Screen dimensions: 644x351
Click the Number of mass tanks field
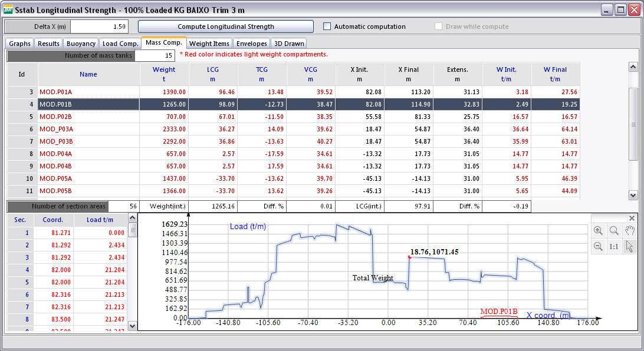pos(155,55)
